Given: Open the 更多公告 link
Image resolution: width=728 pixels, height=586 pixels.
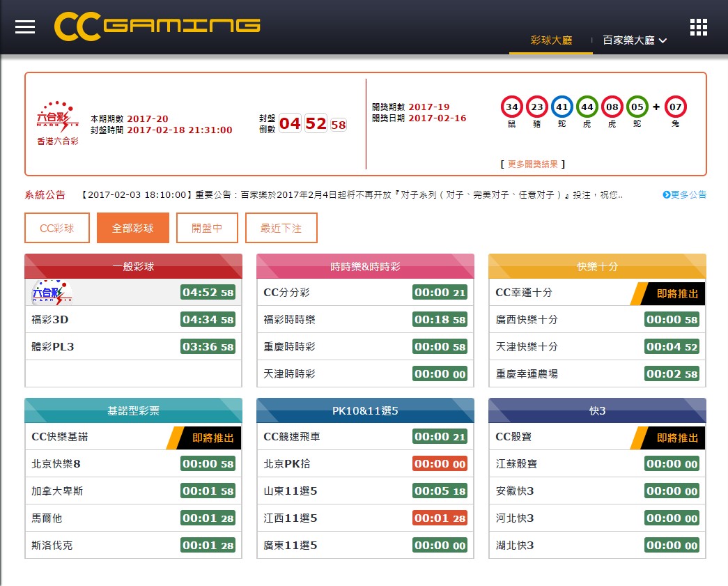Looking at the screenshot, I should (684, 194).
